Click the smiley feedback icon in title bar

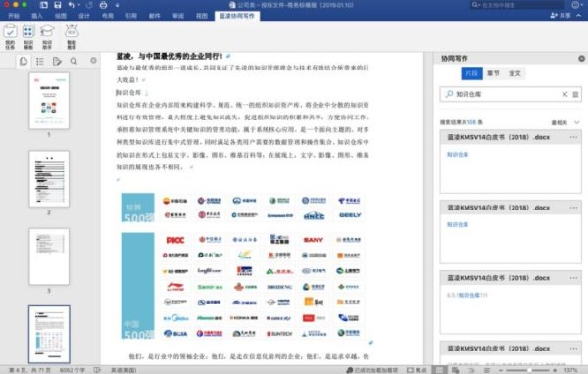tap(575, 5)
